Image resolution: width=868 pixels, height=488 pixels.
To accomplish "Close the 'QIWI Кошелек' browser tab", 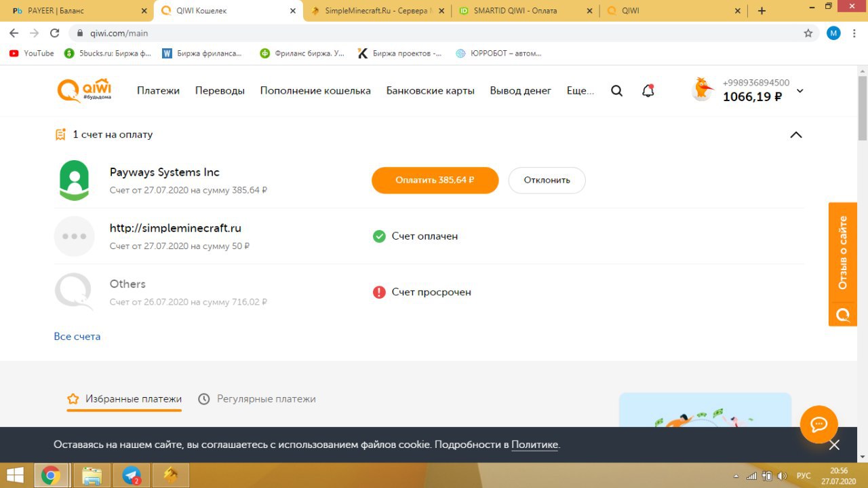I will 292,11.
